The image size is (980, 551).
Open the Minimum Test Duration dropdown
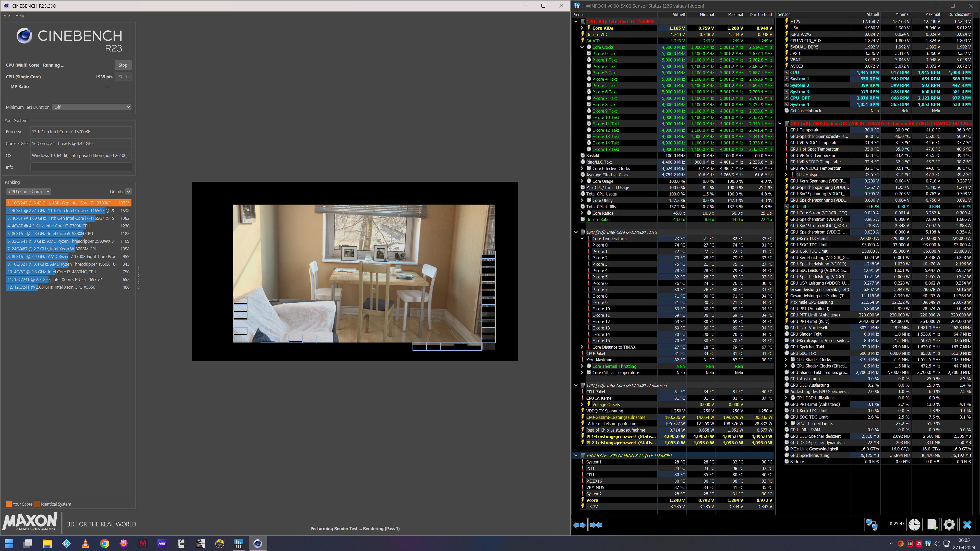click(x=92, y=107)
